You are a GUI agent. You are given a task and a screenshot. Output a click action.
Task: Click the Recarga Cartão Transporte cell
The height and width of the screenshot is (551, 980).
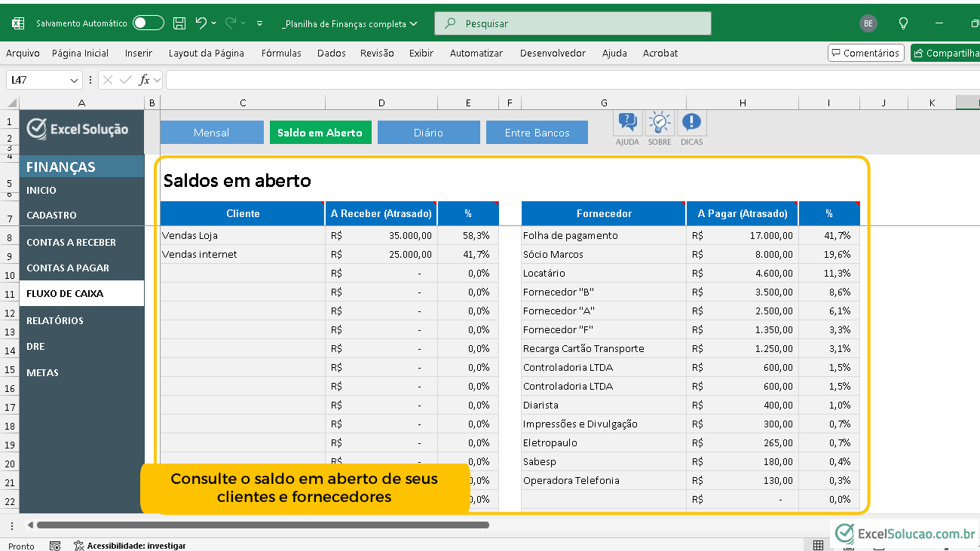coord(604,348)
